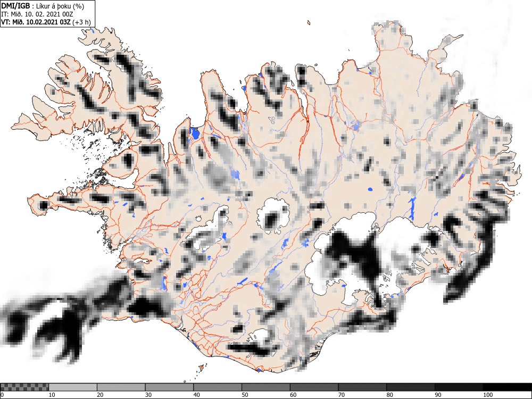Click the legend label '80'
Screen dimensions: 532x399
389,395
